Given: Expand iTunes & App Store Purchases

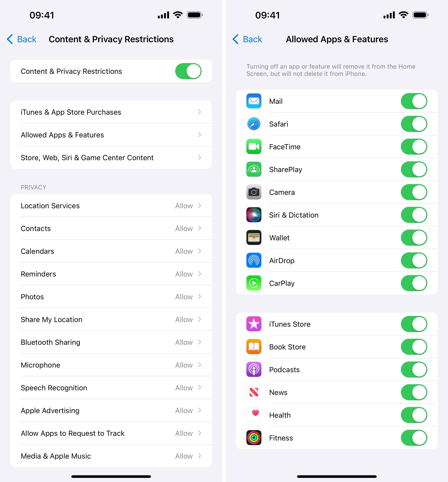Looking at the screenshot, I should [x=112, y=112].
